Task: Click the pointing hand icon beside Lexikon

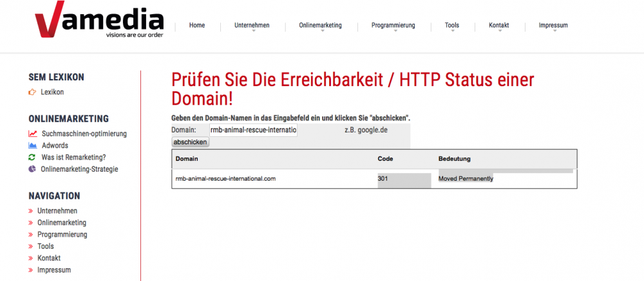Action: (x=32, y=93)
